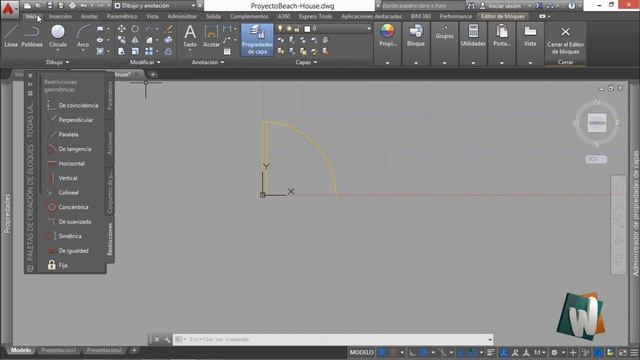The width and height of the screenshot is (640, 360).
Task: Open Propiedades de capa manager
Action: click(x=257, y=40)
